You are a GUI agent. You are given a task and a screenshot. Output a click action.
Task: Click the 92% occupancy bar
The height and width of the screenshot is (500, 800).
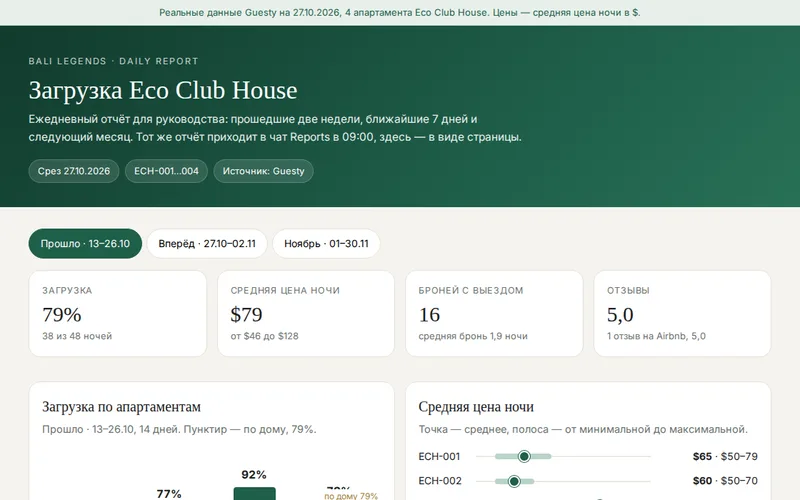pos(255,493)
